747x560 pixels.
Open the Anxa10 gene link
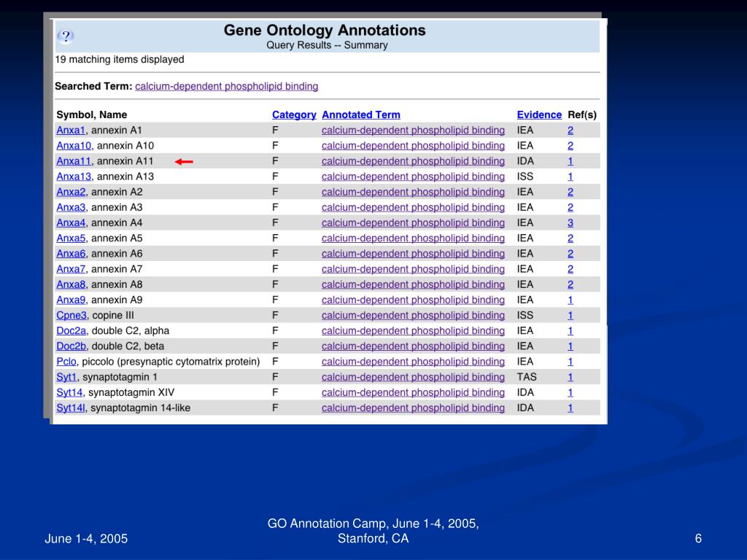74,146
